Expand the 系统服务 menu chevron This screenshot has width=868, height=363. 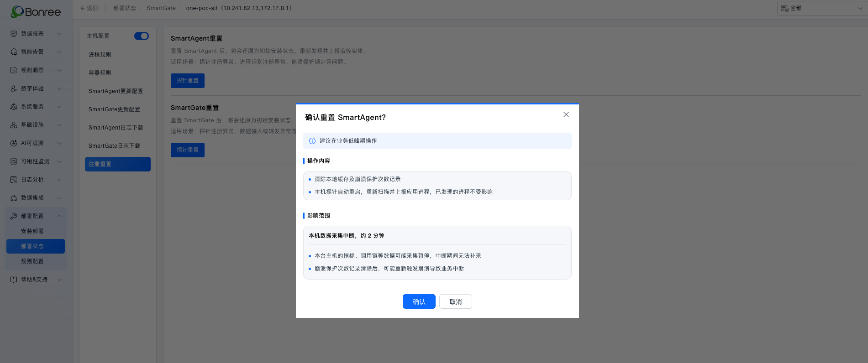pyautogui.click(x=59, y=107)
